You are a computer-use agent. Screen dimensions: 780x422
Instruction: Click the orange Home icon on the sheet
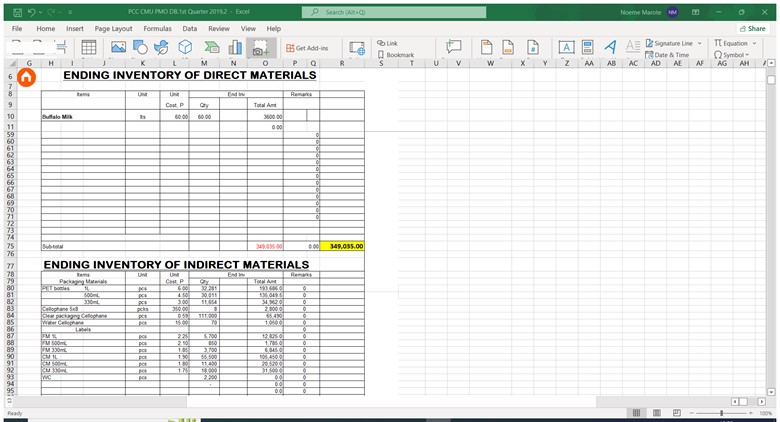pos(26,77)
